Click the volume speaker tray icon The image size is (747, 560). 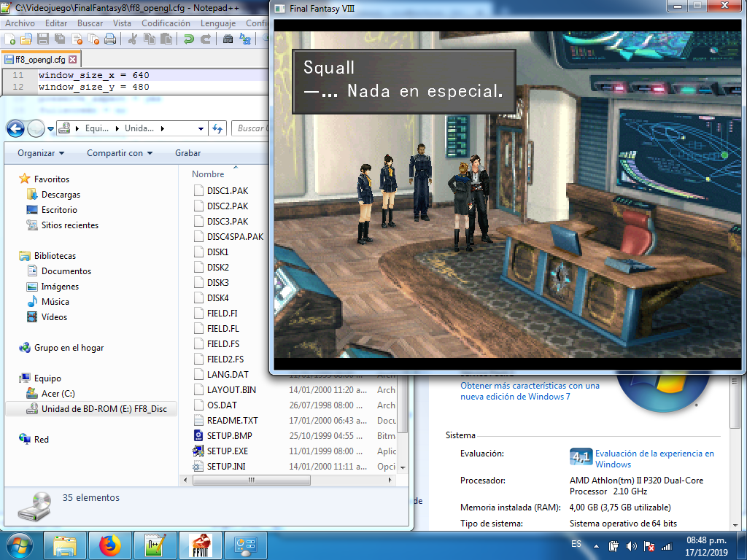pyautogui.click(x=631, y=545)
